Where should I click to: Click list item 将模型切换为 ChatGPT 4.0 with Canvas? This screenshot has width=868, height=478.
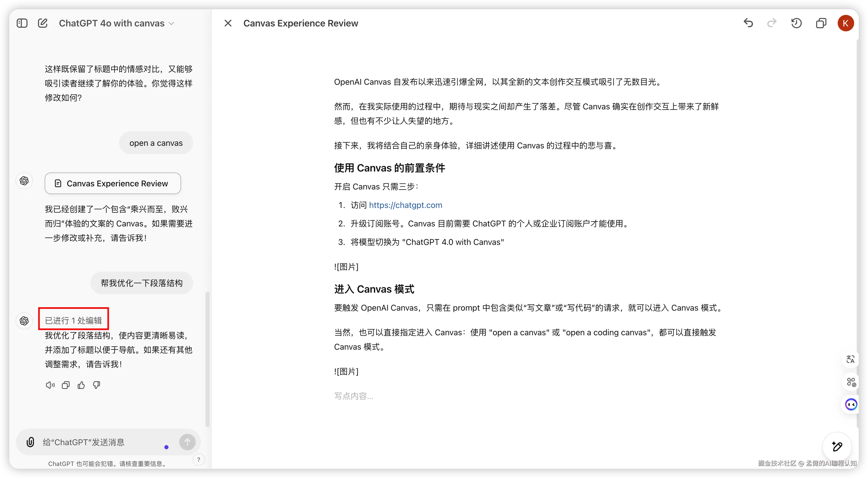[x=427, y=242]
